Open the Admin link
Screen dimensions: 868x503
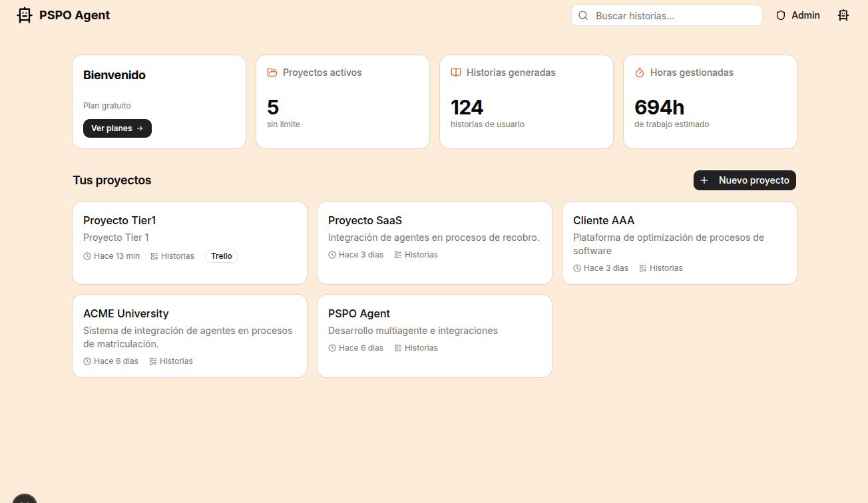click(x=805, y=15)
